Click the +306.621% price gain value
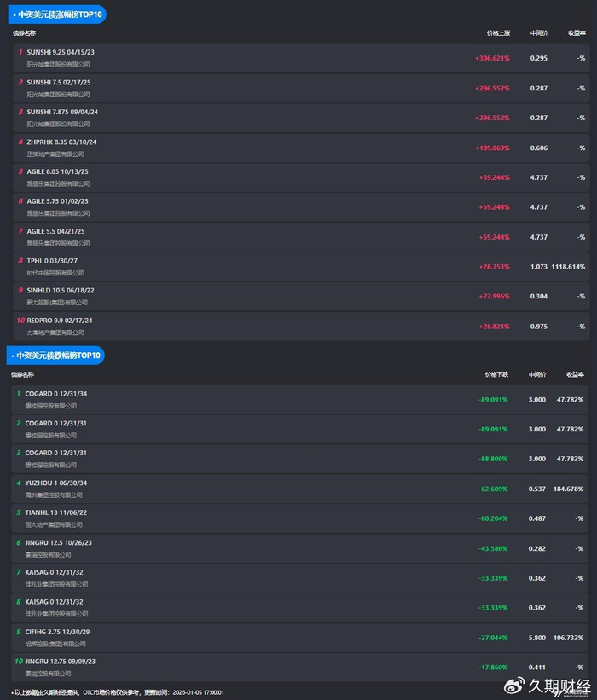This screenshot has width=597, height=700. (492, 58)
